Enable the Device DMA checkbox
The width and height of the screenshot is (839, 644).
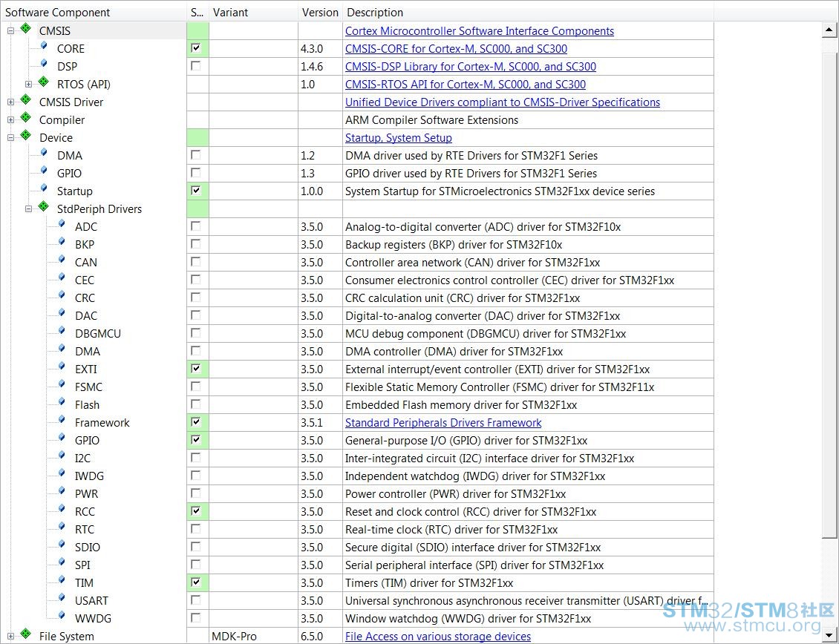coord(196,155)
